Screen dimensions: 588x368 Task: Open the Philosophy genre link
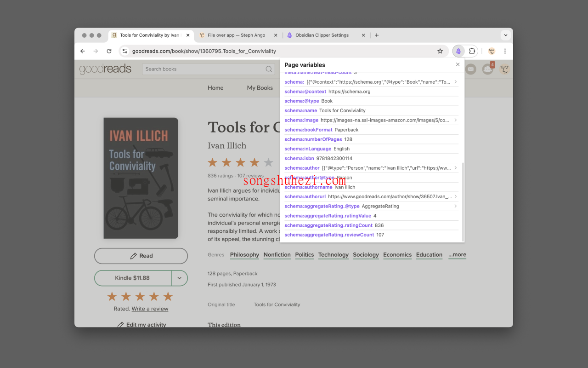coord(244,255)
